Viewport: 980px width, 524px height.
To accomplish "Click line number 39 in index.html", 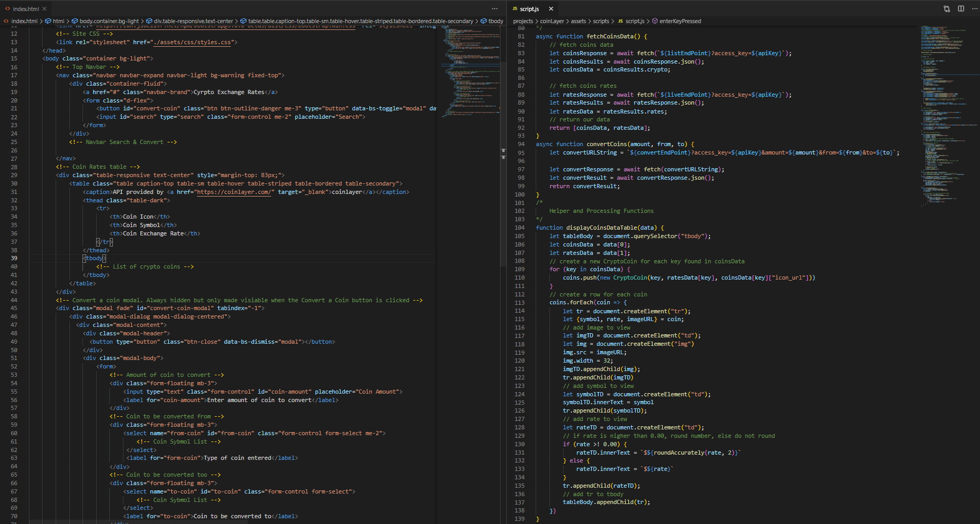I will pyautogui.click(x=14, y=259).
